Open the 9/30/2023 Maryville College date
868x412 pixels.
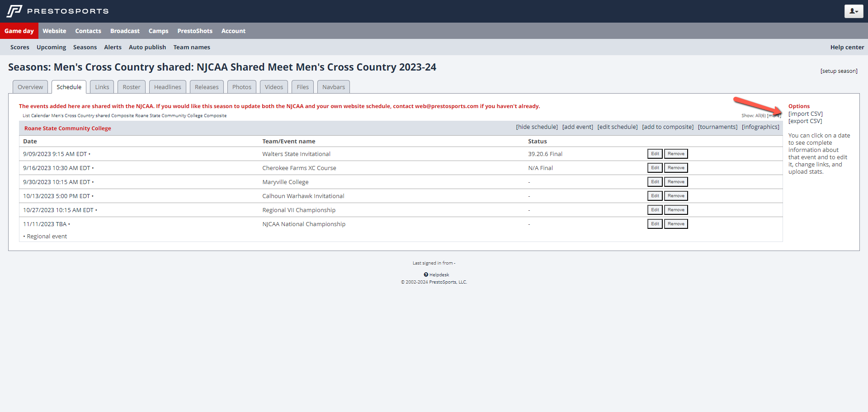click(57, 182)
